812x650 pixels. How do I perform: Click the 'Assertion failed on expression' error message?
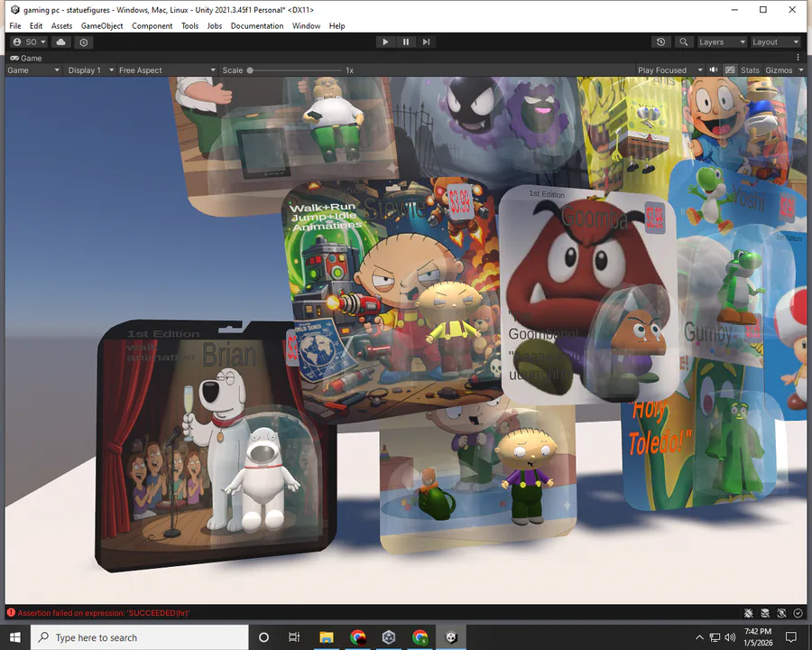pos(104,613)
